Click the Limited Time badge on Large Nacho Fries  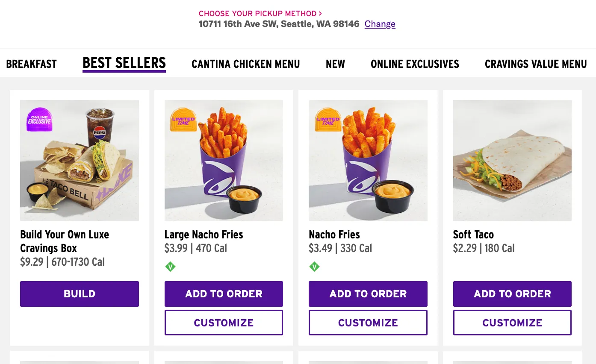pyautogui.click(x=183, y=119)
